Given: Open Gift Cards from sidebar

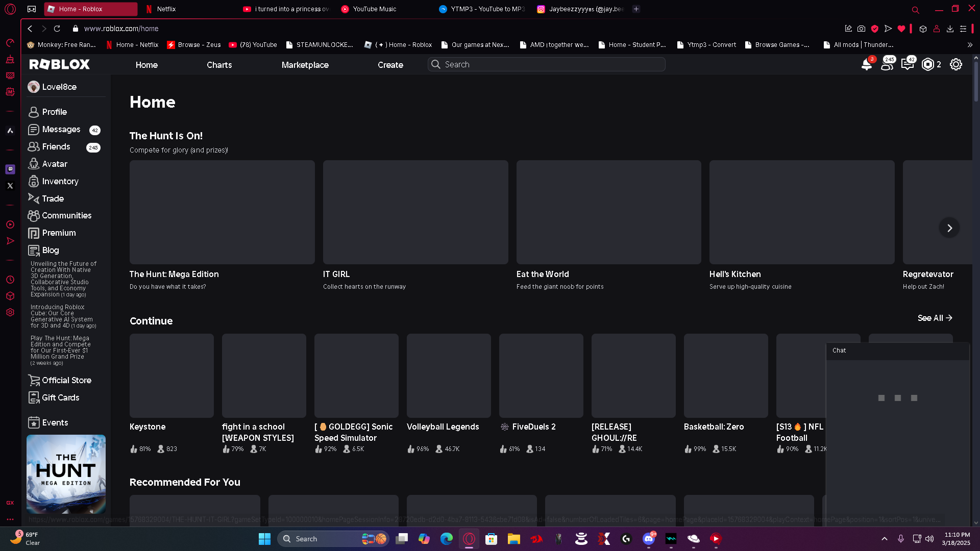Looking at the screenshot, I should point(54,397).
